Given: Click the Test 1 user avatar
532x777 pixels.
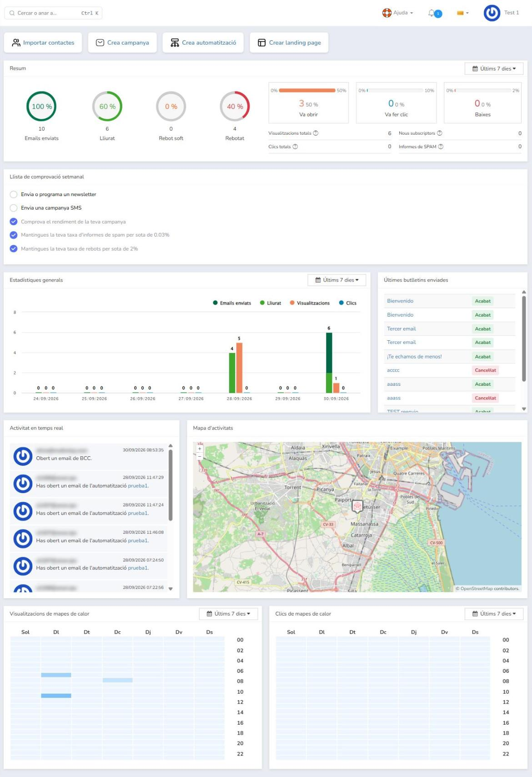Looking at the screenshot, I should pos(492,13).
